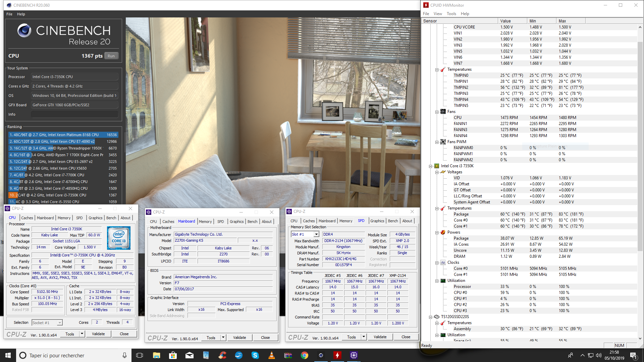
Task: Click the Fans icon in HWMonitor
Action: 443,112
